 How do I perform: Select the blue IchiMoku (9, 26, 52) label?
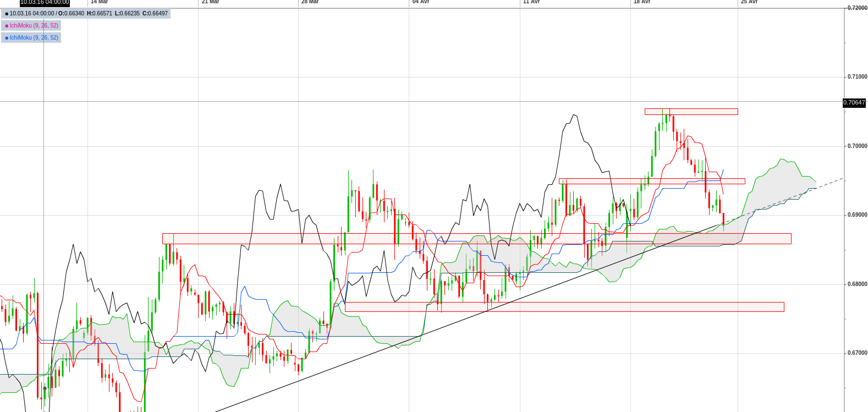[34, 38]
